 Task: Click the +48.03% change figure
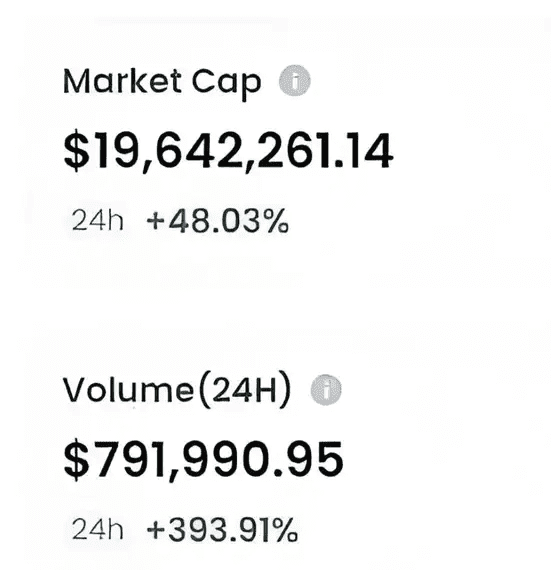pos(217,221)
